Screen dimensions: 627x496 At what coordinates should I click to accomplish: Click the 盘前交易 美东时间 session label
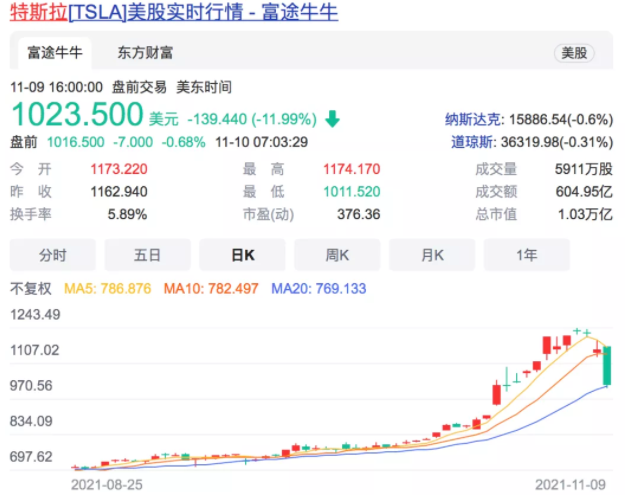[172, 87]
